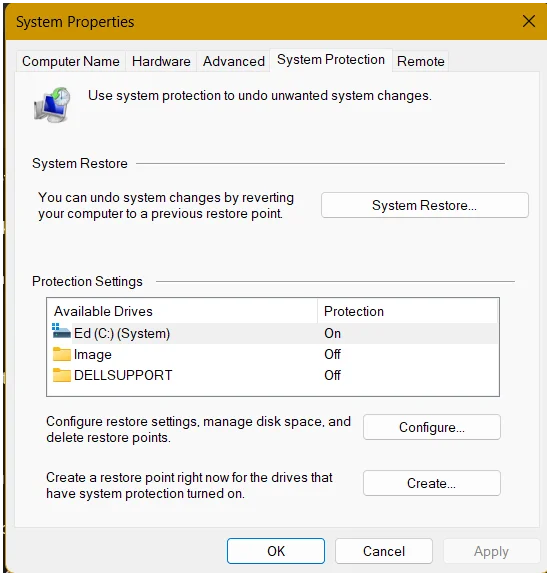Click the system protection computer icon
The width and height of the screenshot is (550, 576).
click(52, 105)
